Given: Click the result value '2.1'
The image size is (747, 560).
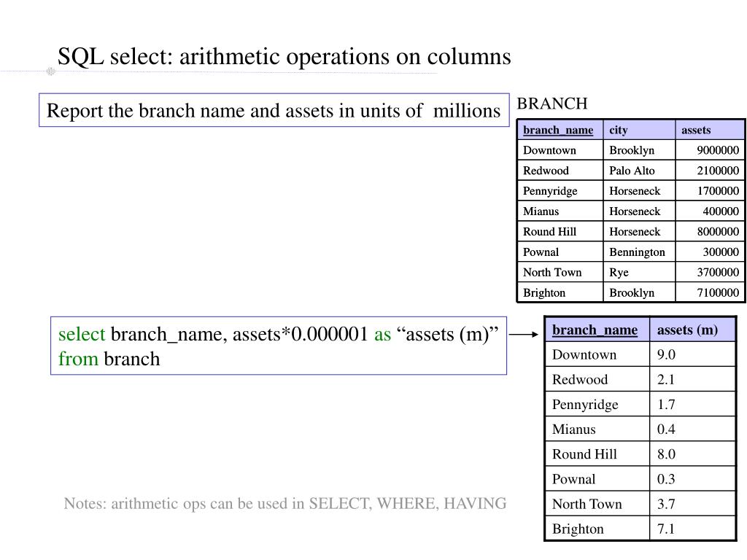Looking at the screenshot, I should coord(665,379).
